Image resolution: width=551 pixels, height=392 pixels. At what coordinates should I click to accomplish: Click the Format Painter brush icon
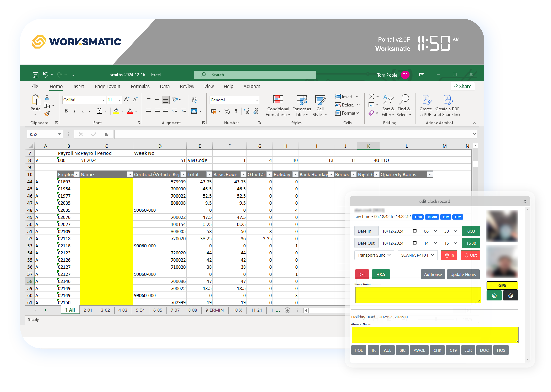pyautogui.click(x=47, y=114)
